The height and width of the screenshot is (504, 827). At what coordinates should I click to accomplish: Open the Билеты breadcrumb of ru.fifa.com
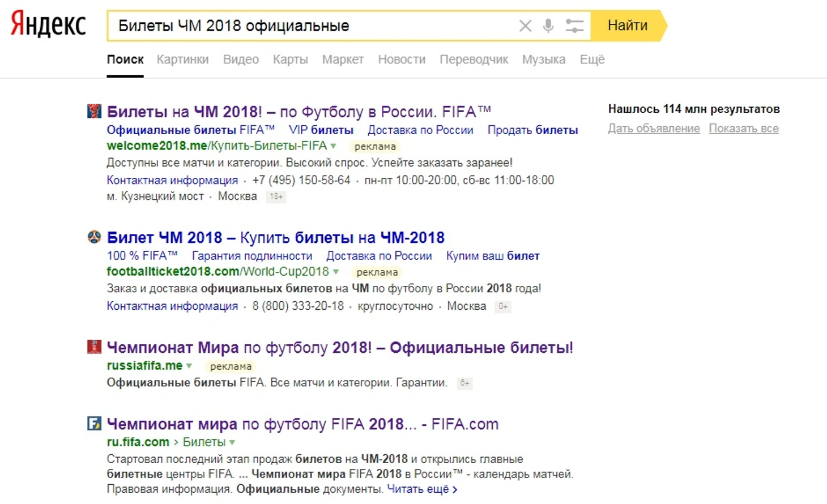[x=204, y=442]
